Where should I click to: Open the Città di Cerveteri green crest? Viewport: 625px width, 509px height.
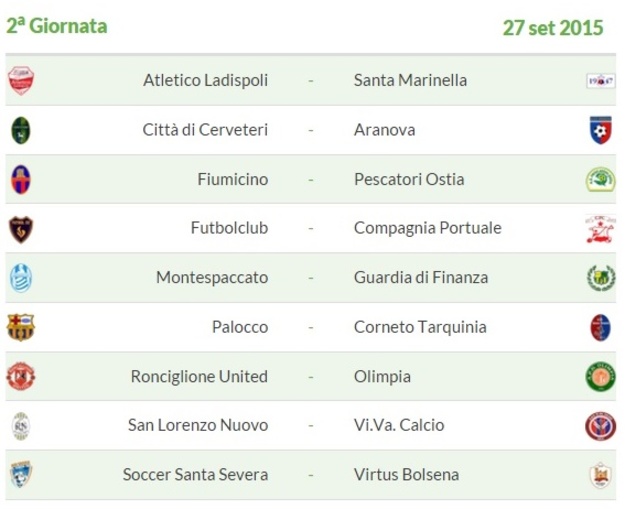click(21, 130)
